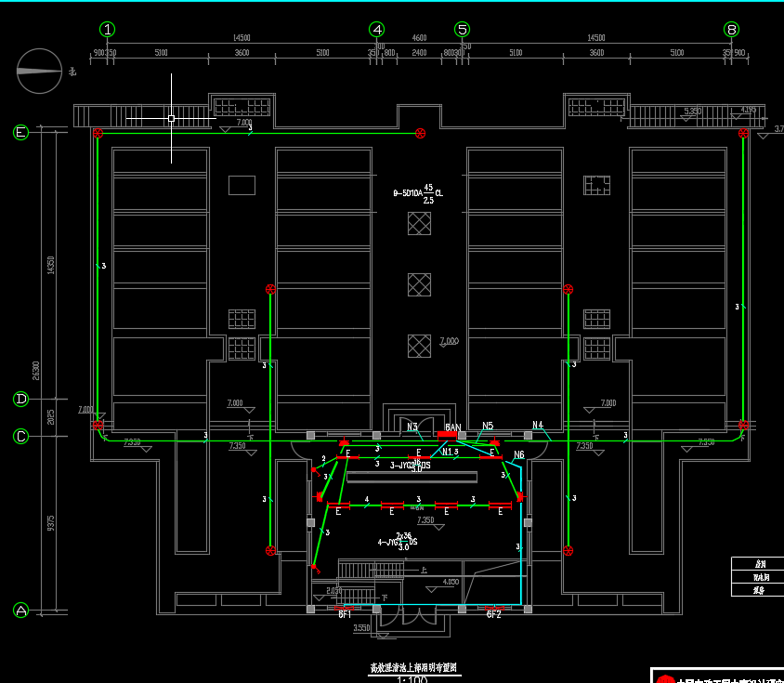Select the 6F2 red fixture symbol

(494, 608)
